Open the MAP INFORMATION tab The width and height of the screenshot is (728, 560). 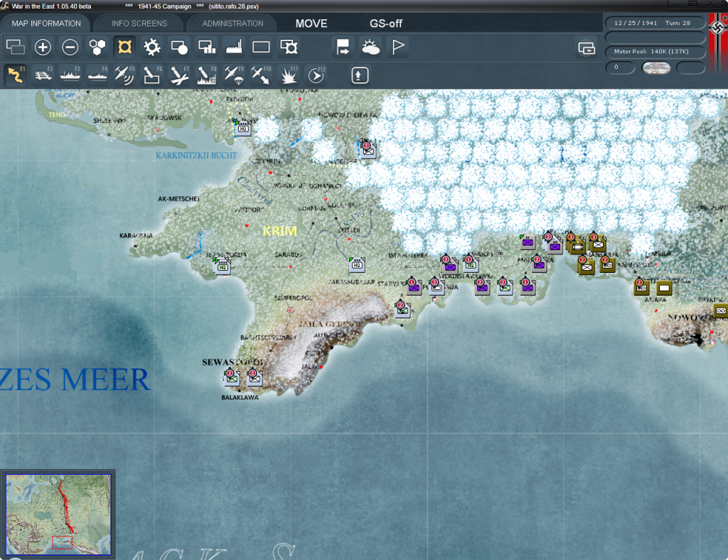[46, 23]
